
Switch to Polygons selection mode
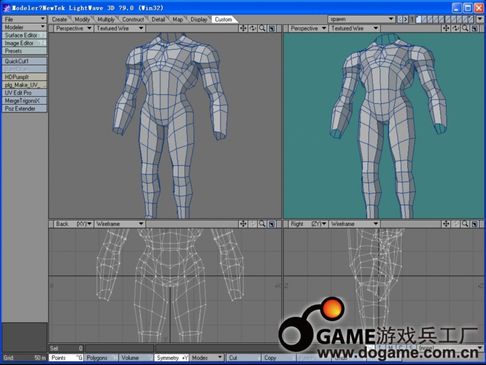tap(101, 358)
